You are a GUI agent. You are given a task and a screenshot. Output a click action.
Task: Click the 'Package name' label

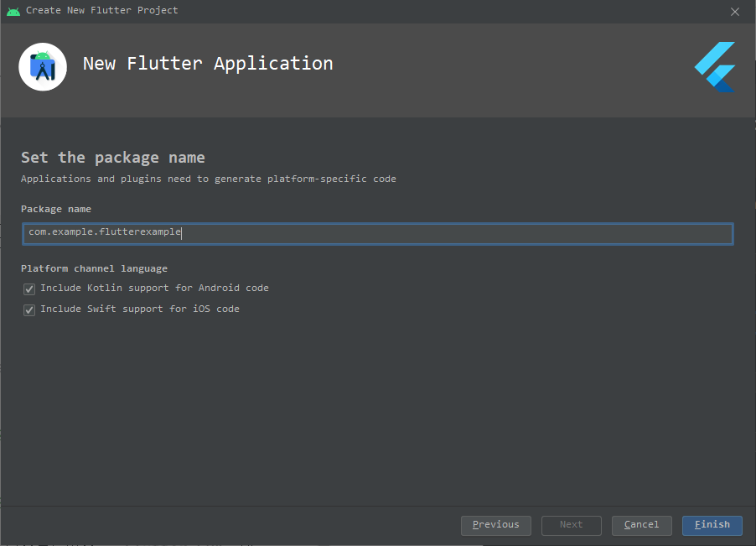pos(56,209)
